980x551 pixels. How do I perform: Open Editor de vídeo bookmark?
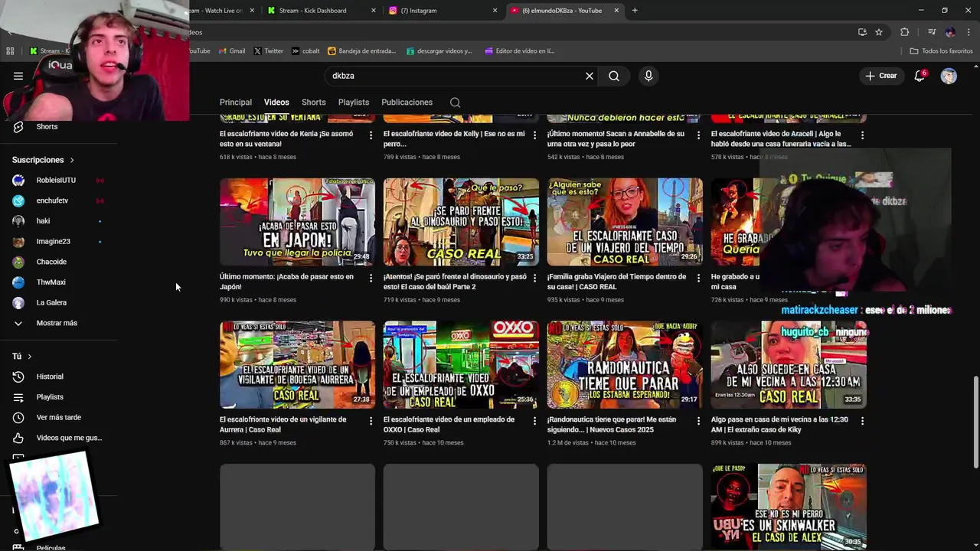pos(520,51)
